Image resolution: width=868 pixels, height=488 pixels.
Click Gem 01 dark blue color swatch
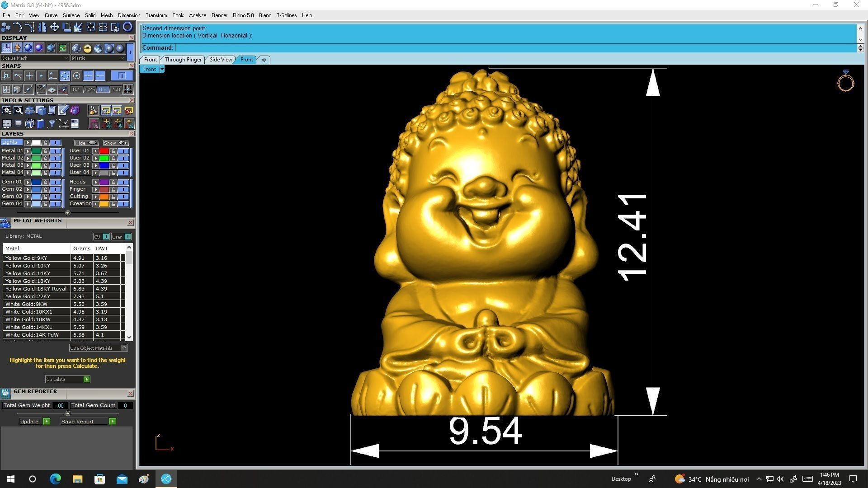36,182
